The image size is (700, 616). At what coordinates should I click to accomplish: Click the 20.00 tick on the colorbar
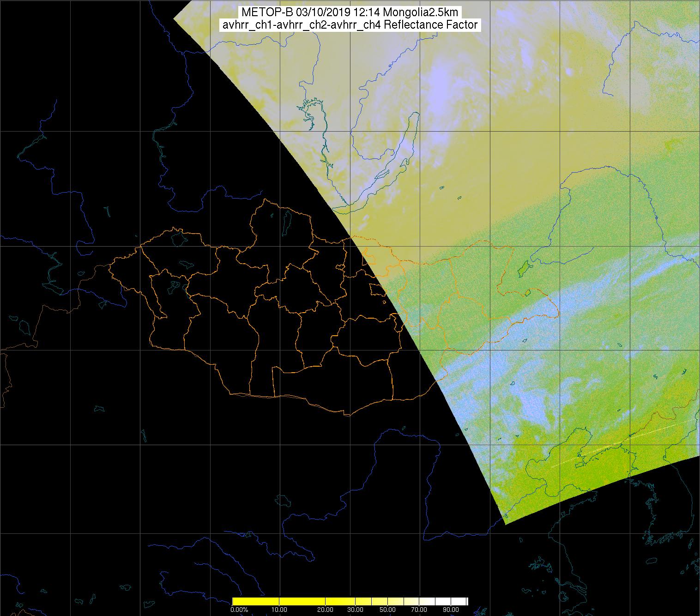click(326, 610)
